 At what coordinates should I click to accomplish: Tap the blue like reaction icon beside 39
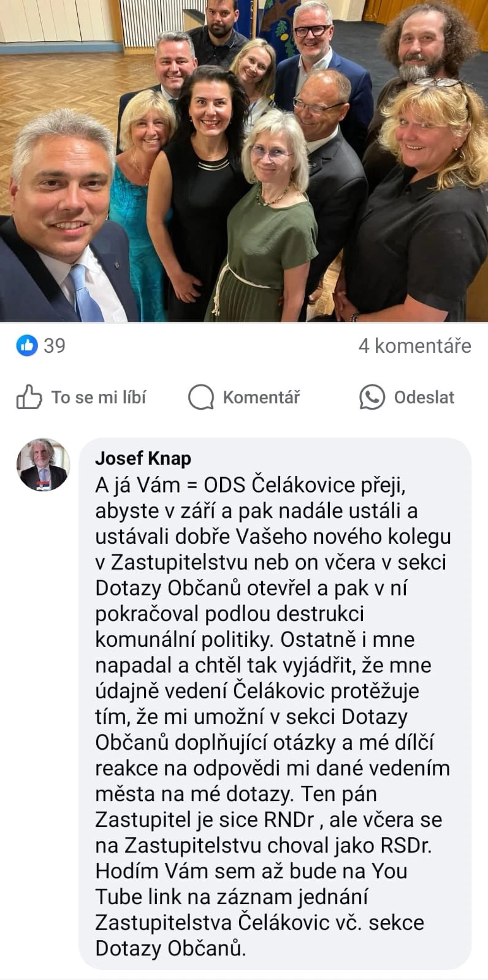tap(26, 345)
